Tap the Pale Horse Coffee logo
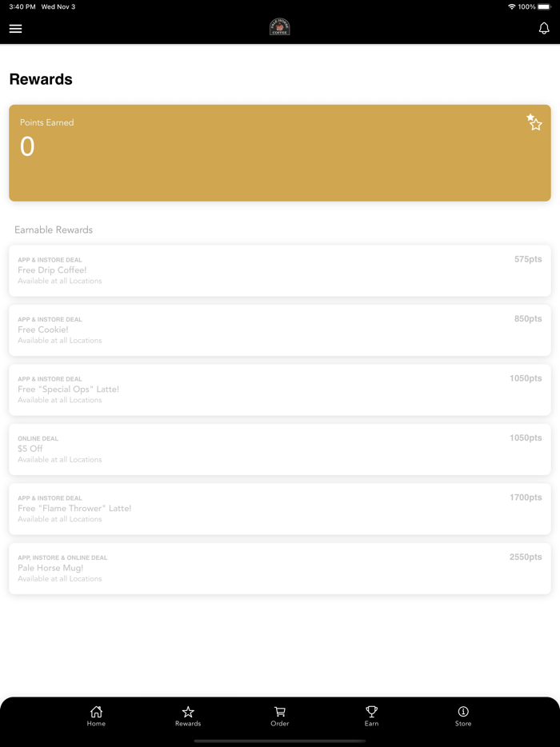The height and width of the screenshot is (747, 560). coord(279,27)
